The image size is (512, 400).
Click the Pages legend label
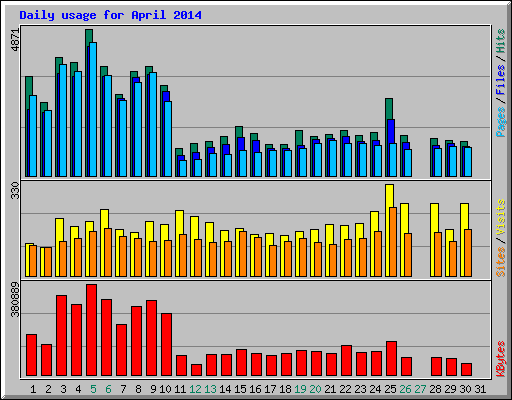[500, 121]
